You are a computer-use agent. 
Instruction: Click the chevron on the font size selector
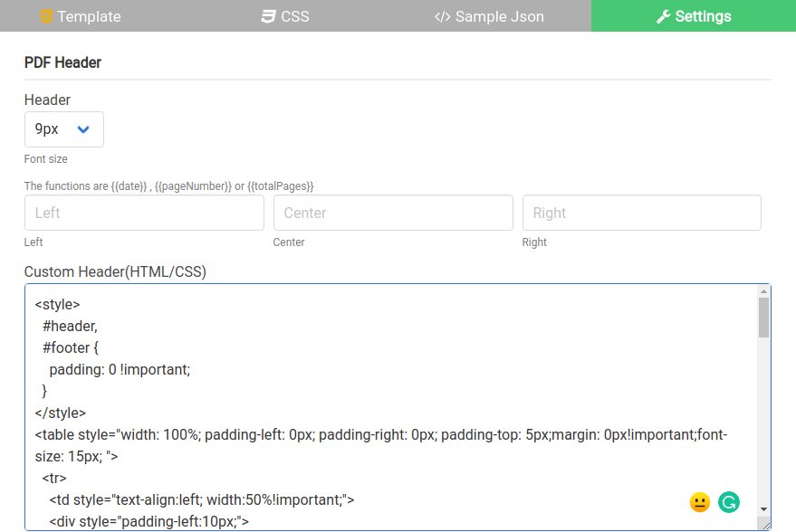pos(82,129)
